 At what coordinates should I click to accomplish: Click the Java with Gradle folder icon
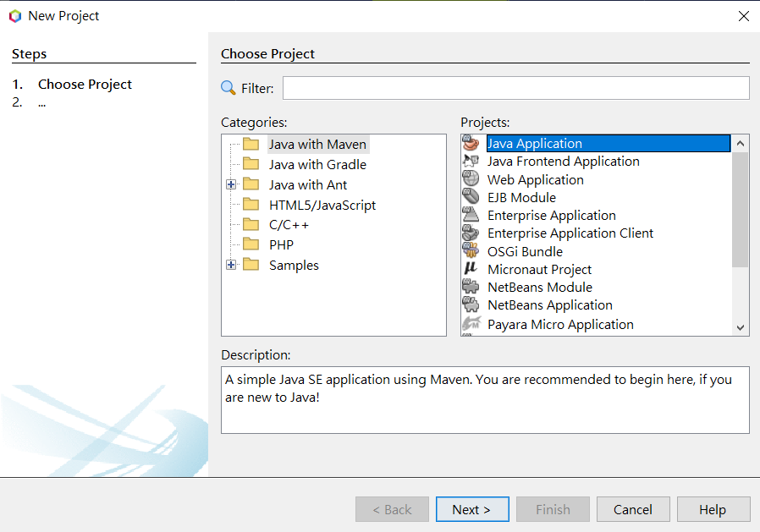point(251,164)
